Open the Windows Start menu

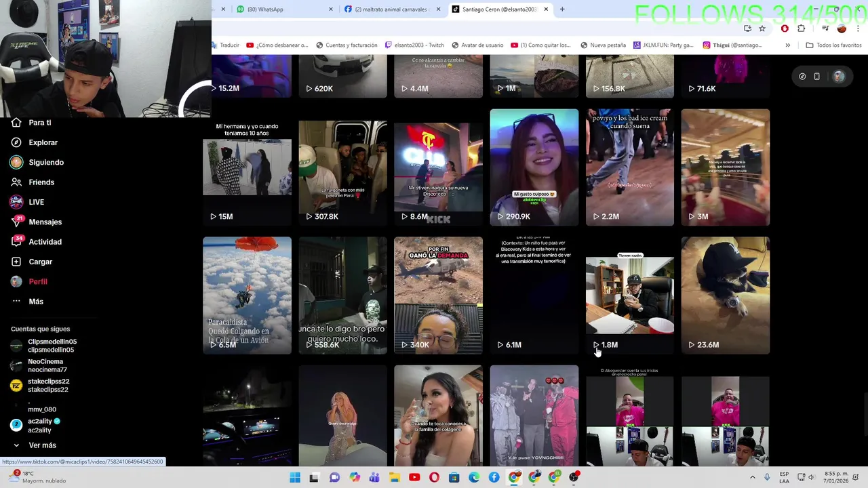tap(295, 477)
